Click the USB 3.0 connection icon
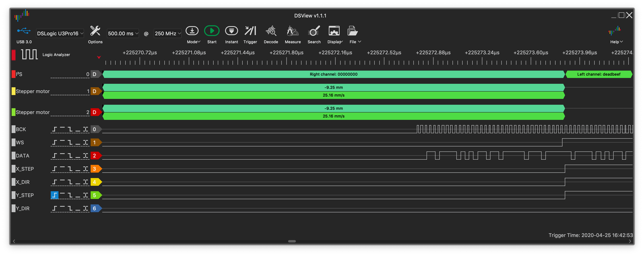This screenshot has height=256, width=644. 24,31
